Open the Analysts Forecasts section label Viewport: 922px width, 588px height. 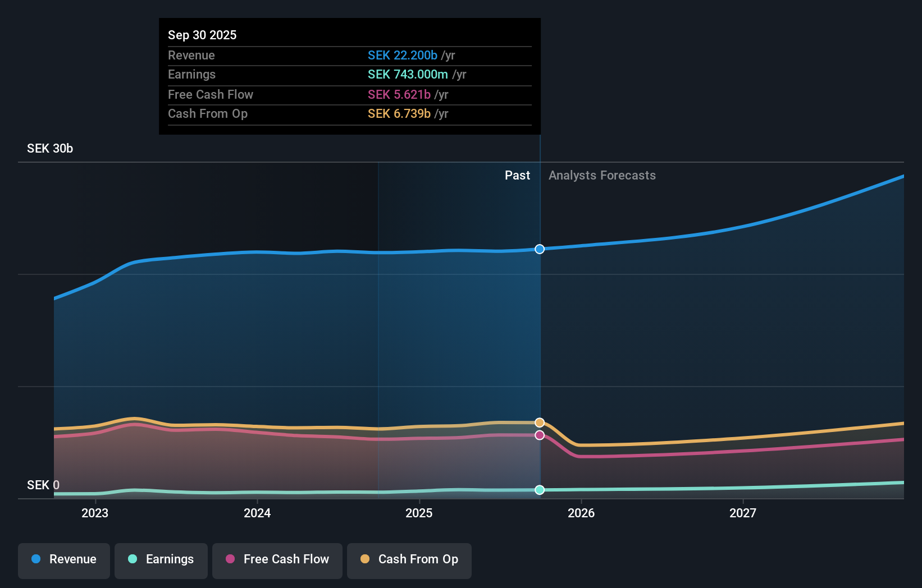click(602, 175)
